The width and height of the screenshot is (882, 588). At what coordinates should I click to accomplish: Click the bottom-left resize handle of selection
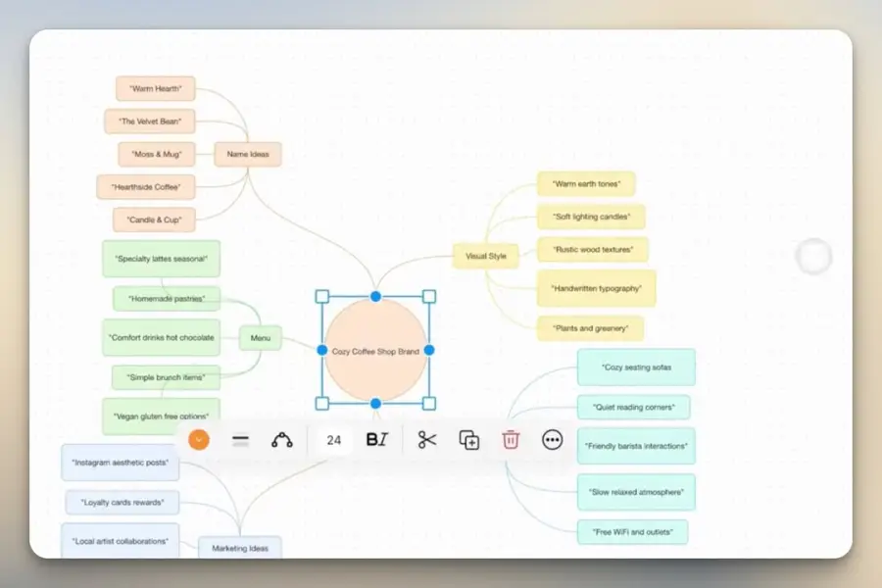tap(322, 404)
